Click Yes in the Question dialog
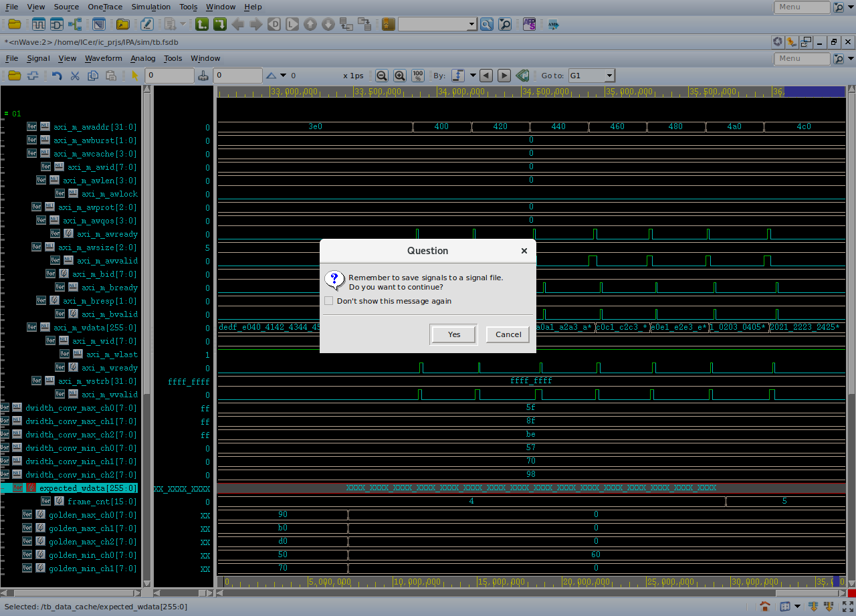856x616 pixels. (453, 334)
